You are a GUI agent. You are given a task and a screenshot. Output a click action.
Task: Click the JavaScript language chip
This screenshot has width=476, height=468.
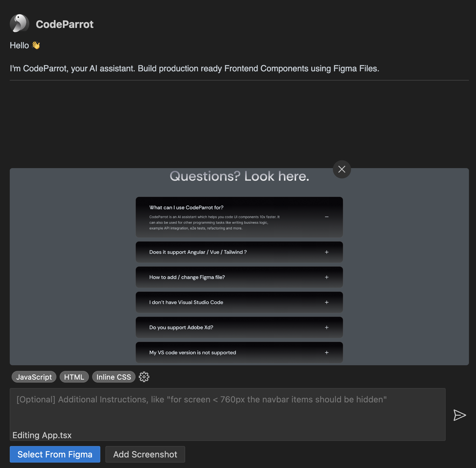[x=34, y=377]
